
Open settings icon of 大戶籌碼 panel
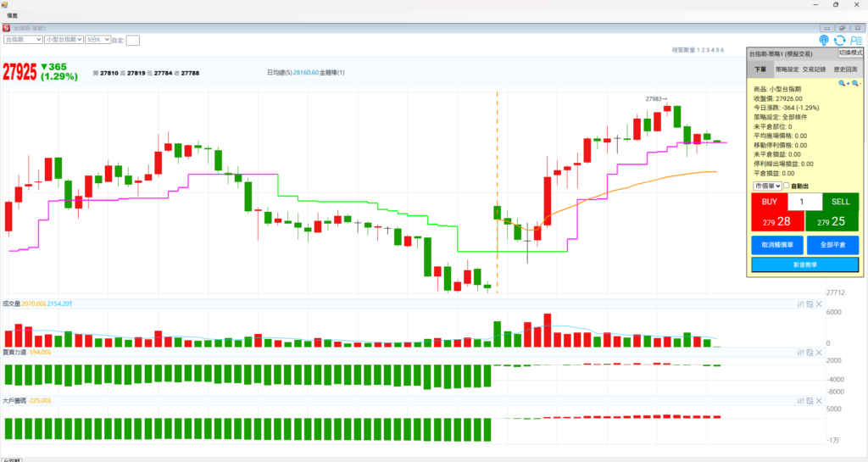[801, 400]
